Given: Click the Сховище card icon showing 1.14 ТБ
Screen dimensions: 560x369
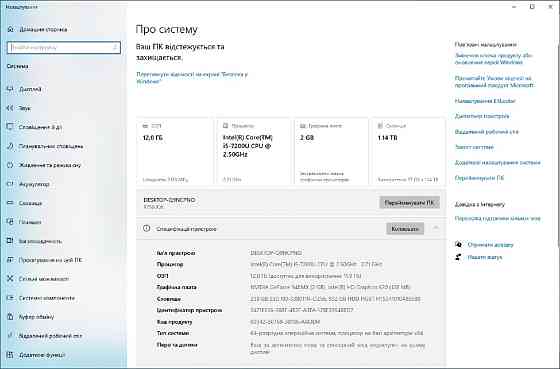Looking at the screenshot, I should click(x=380, y=126).
